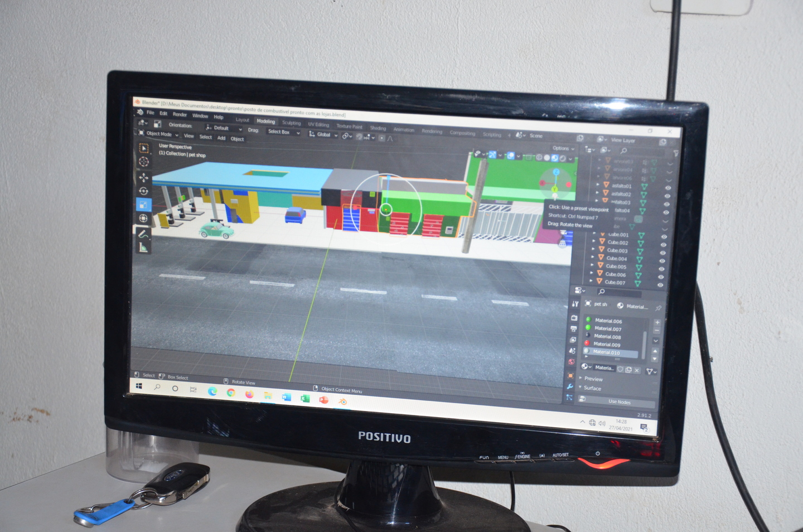Select Material.009 red material slot

[x=612, y=345]
